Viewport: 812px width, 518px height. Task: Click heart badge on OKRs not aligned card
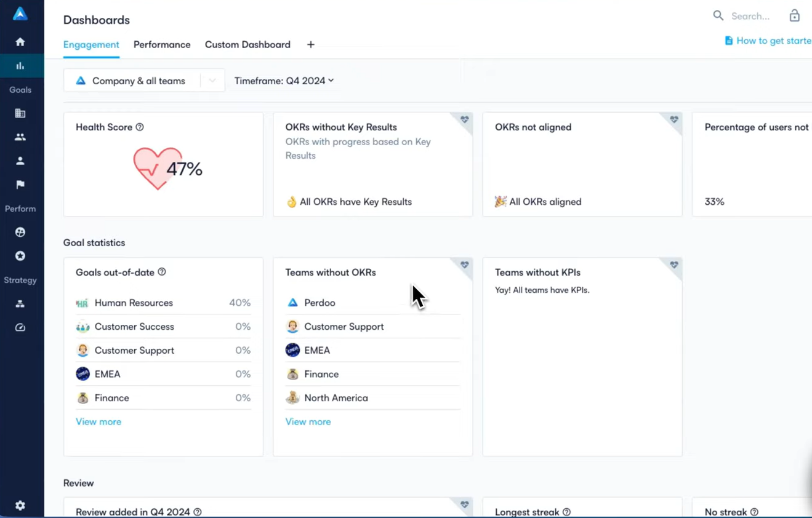(x=674, y=119)
